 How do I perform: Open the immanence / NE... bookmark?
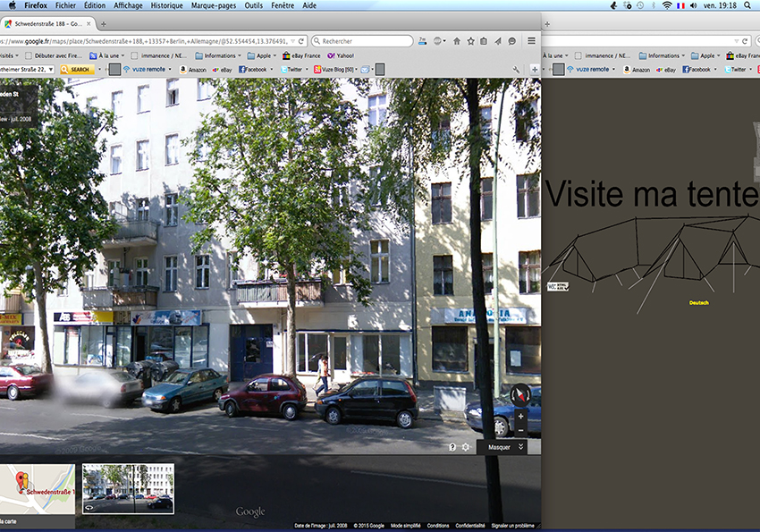pos(159,55)
